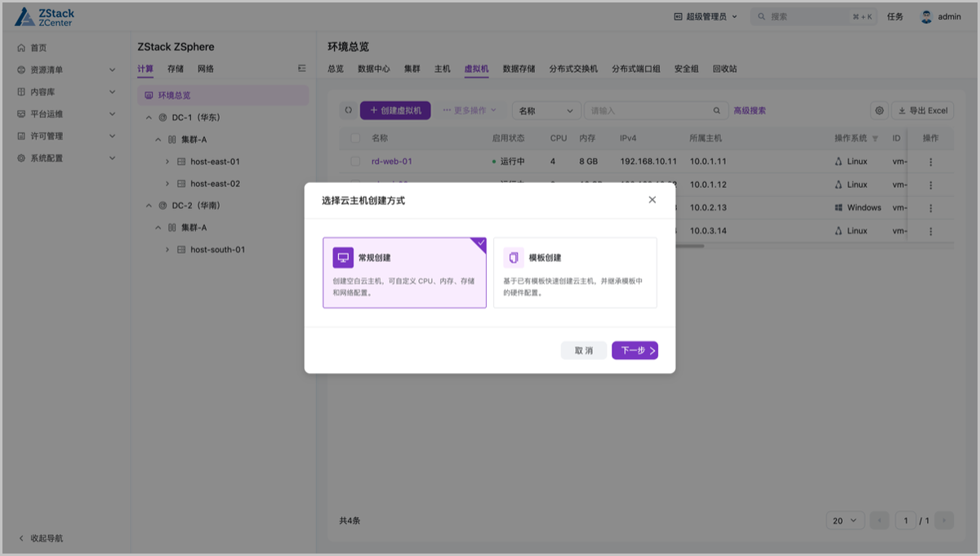Expand the 资源清单 sidebar menu
Viewport: 980px width, 556px height.
pos(65,70)
